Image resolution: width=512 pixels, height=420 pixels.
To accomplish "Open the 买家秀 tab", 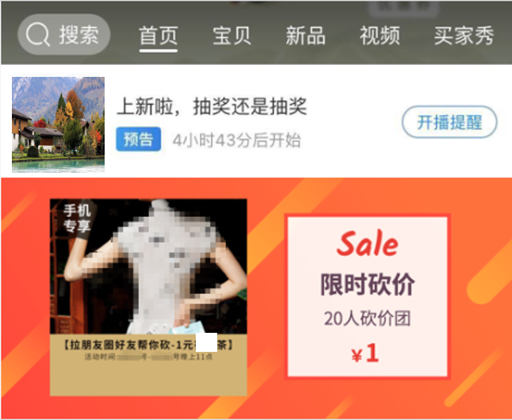I will 464,36.
